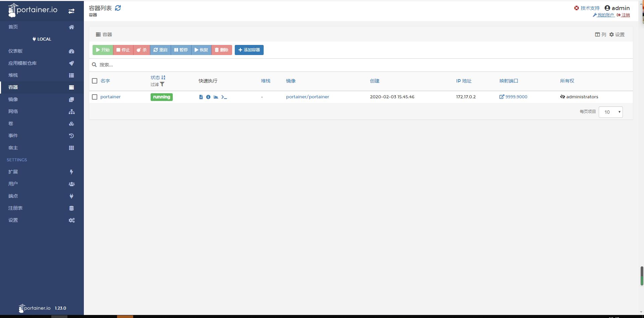Viewport: 644px width, 318px height.
Task: Open the published port 9999:9000 link
Action: click(x=514, y=97)
